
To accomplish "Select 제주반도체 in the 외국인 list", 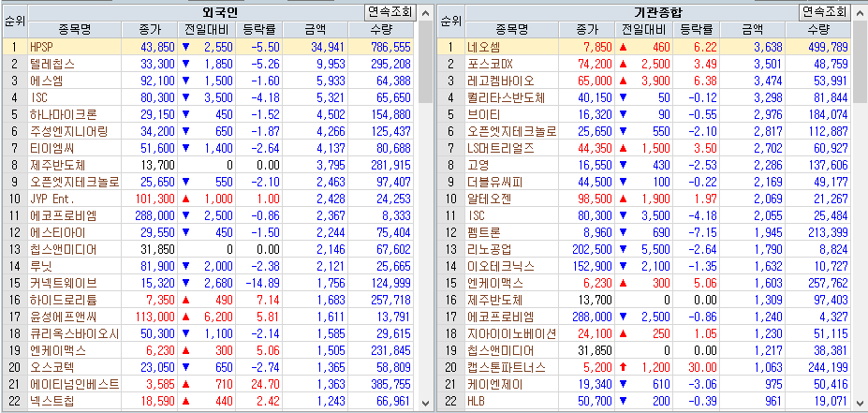I will click(x=58, y=166).
